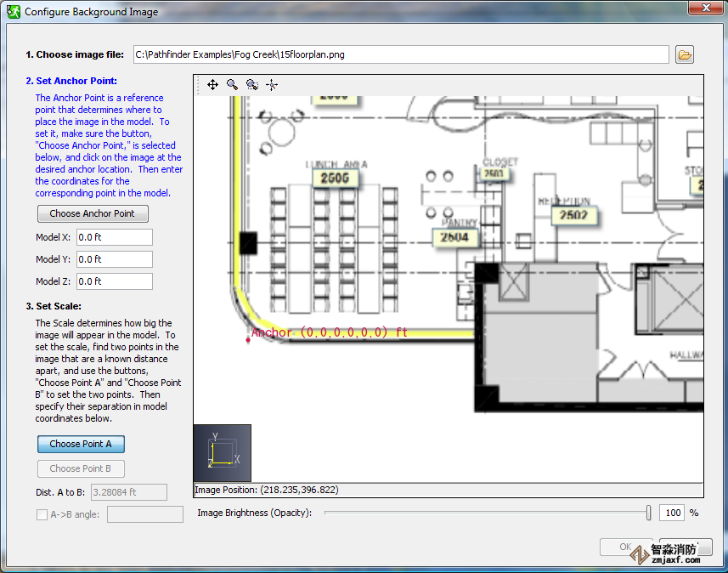Click the brightness percent value box
Viewport: 728px width, 573px height.
(x=671, y=513)
